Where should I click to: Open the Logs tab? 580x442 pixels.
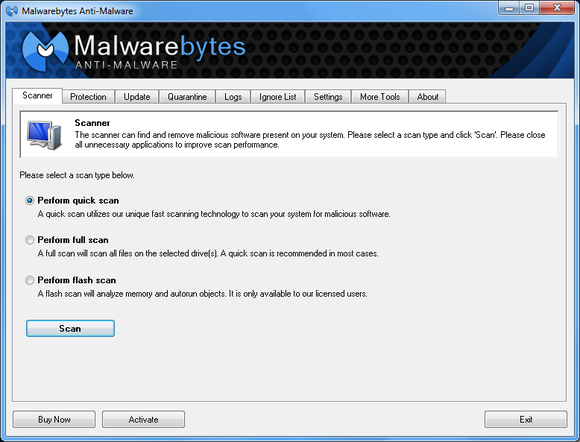point(233,97)
